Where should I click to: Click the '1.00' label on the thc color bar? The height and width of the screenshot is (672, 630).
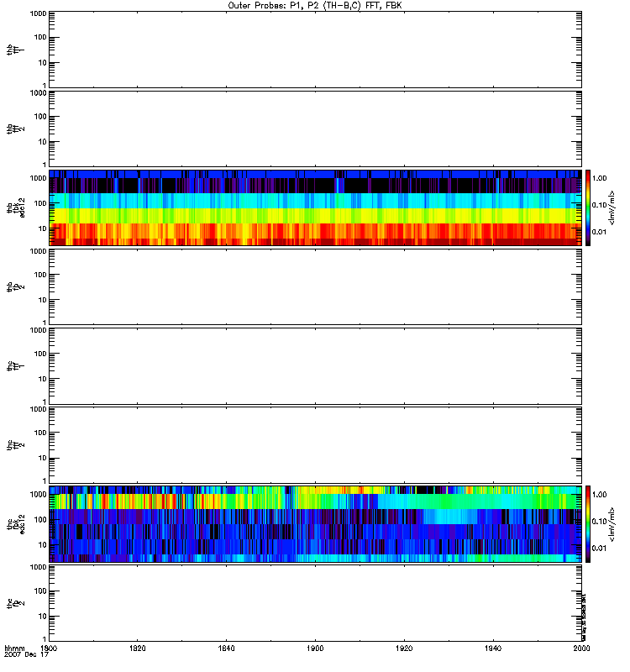coord(599,495)
